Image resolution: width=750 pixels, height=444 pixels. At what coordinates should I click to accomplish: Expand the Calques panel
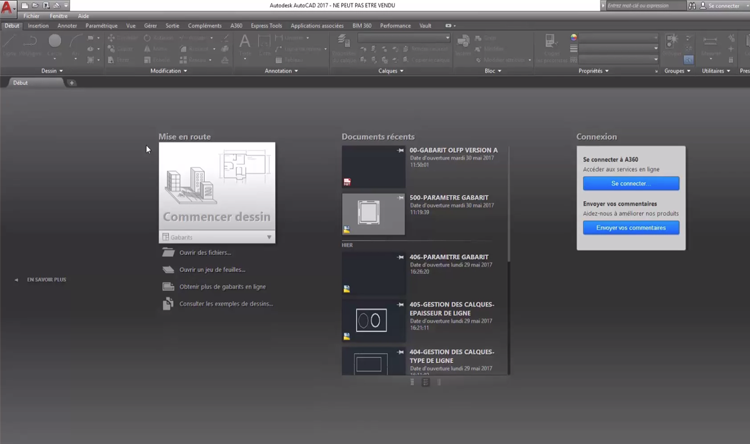click(391, 71)
